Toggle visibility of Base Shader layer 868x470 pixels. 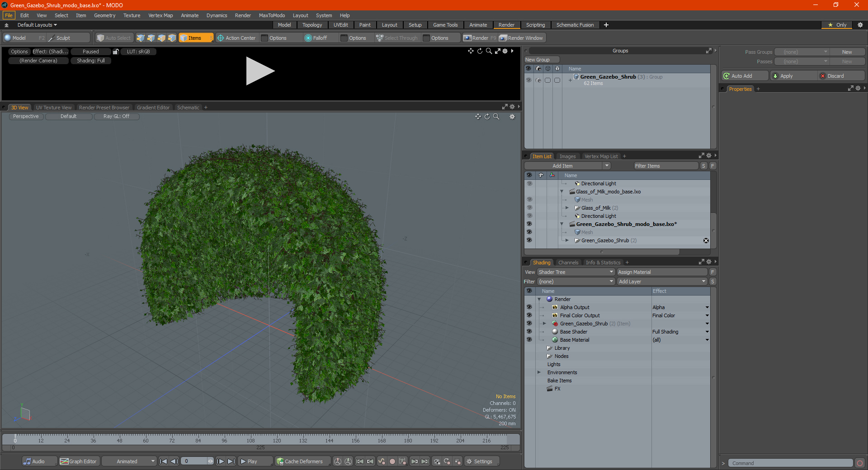coord(529,332)
